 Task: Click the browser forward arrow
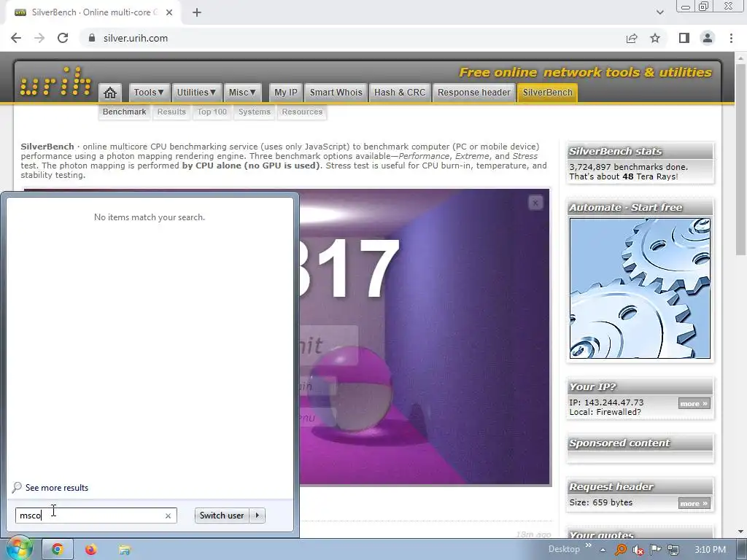click(x=39, y=38)
